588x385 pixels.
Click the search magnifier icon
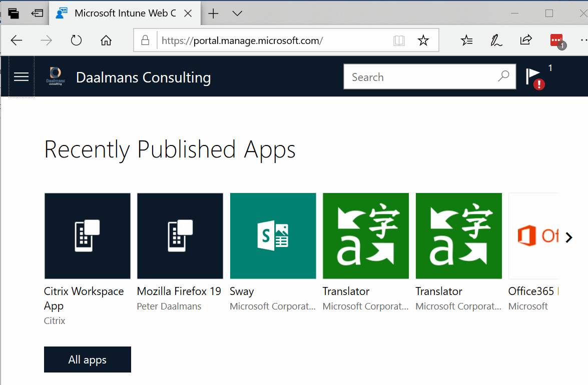pos(503,76)
